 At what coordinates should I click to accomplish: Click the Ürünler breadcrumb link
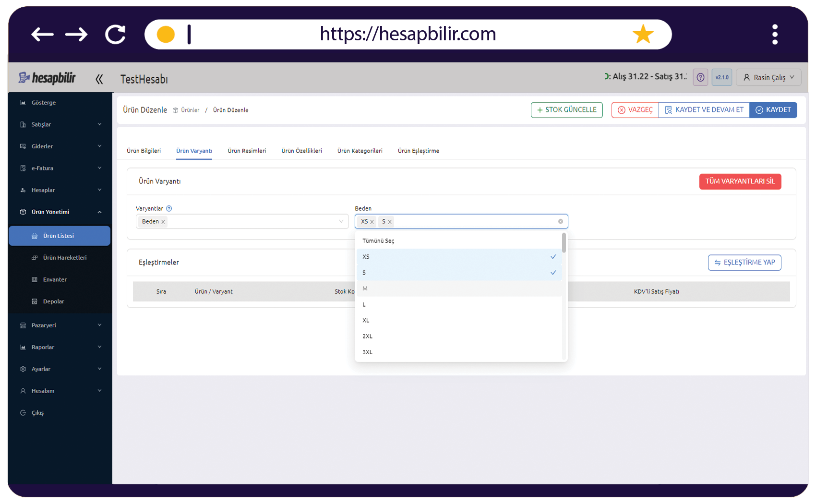(x=190, y=110)
